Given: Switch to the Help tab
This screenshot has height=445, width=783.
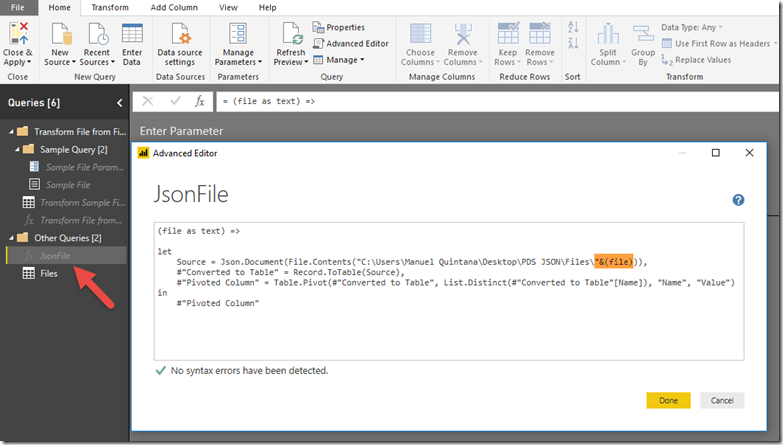Looking at the screenshot, I should pyautogui.click(x=268, y=7).
